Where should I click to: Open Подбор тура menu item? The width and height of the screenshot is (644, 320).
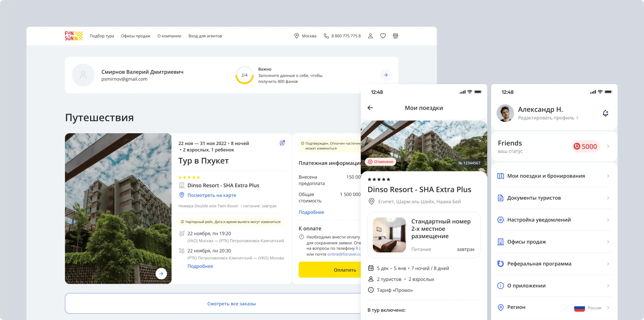[x=102, y=36]
